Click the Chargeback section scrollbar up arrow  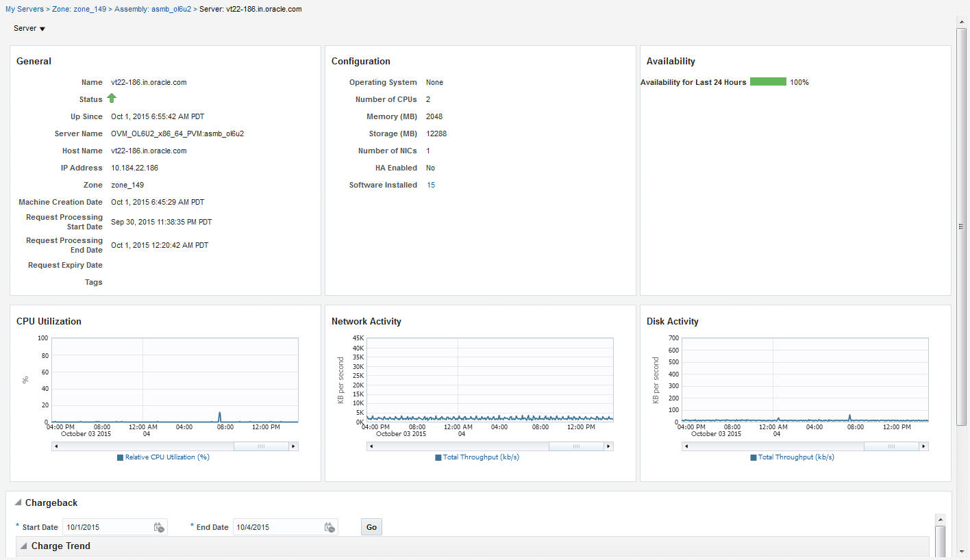point(941,520)
